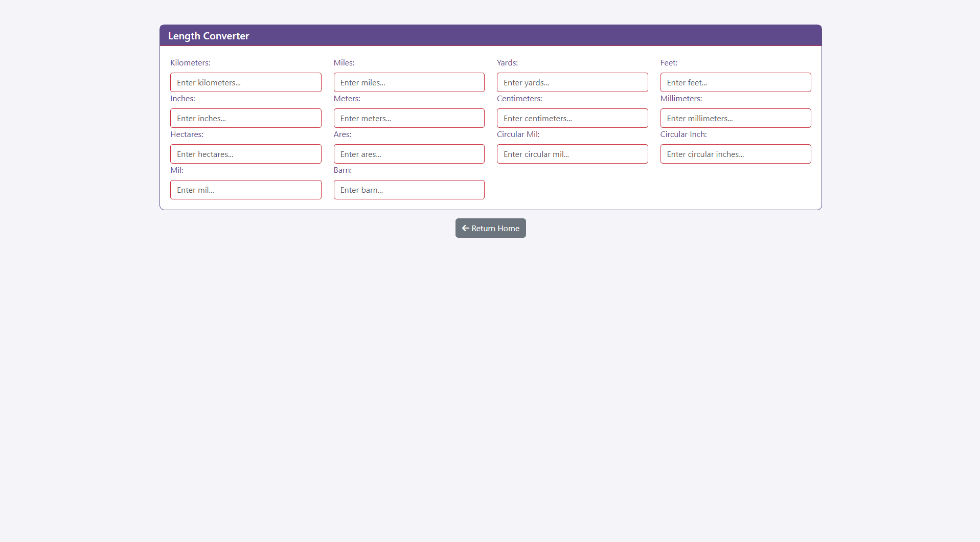Focus the Kilometers input field
The width and height of the screenshot is (980, 542).
(245, 82)
